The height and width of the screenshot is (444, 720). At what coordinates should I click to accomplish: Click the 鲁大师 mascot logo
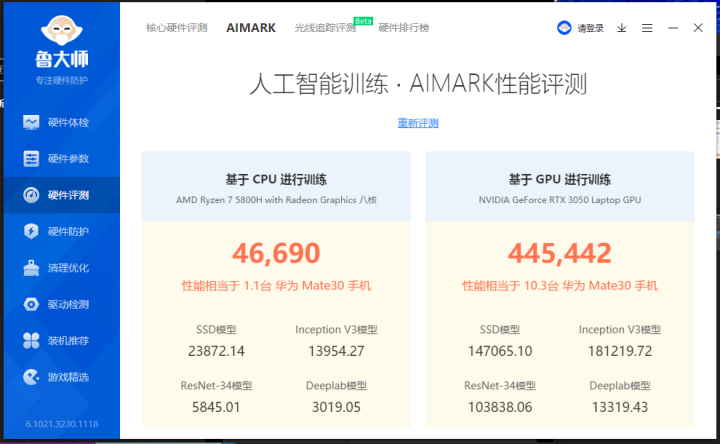click(62, 31)
